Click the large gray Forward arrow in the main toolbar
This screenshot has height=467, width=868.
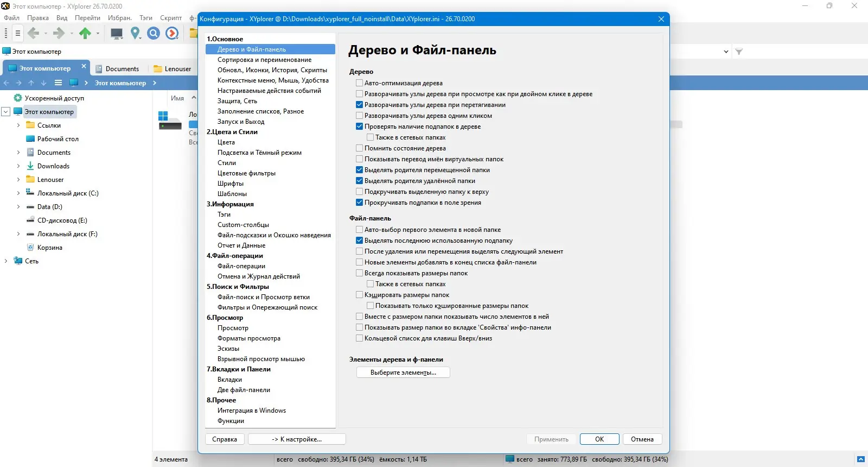[x=59, y=33]
